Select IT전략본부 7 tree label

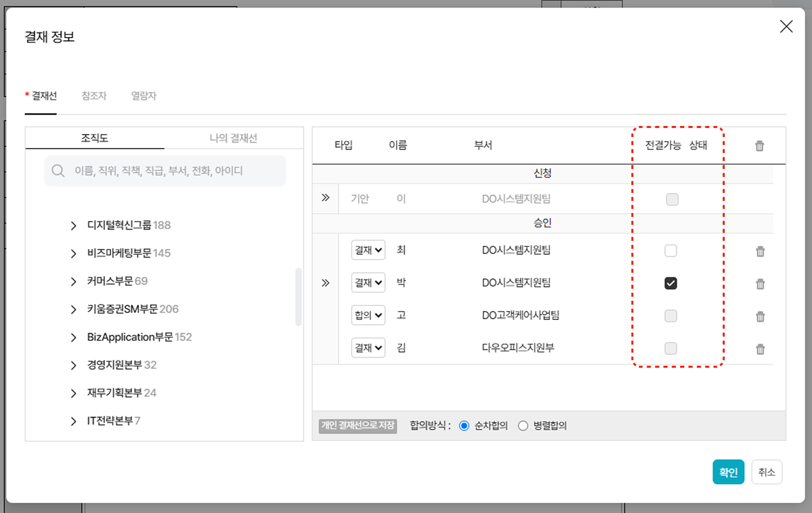(x=114, y=421)
